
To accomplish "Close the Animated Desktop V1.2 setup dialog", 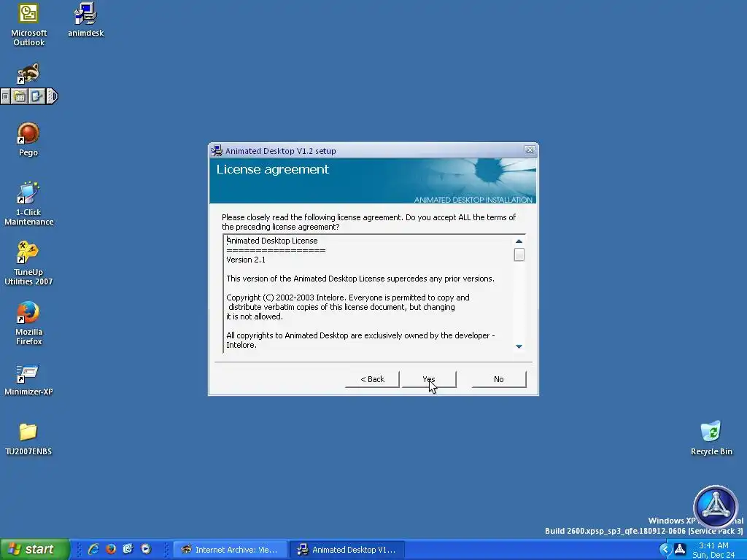I will [x=530, y=150].
